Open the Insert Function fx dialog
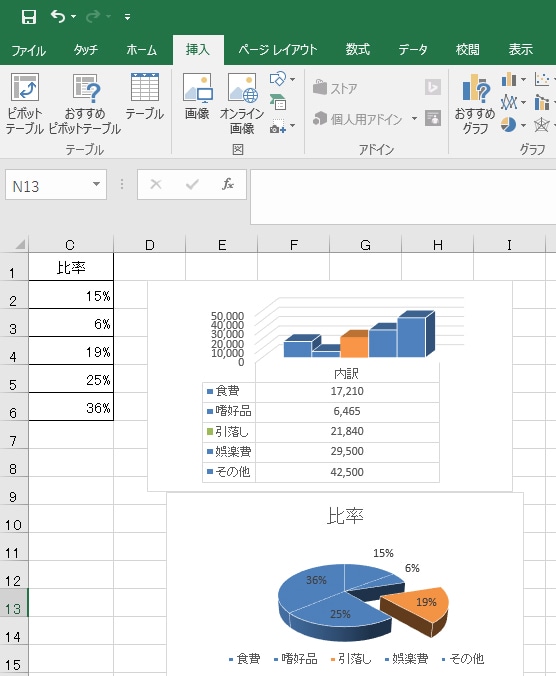556x676 pixels. pyautogui.click(x=228, y=185)
